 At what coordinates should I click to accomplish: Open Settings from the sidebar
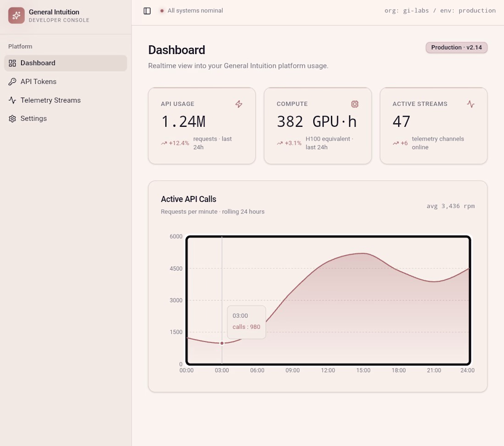(66, 119)
